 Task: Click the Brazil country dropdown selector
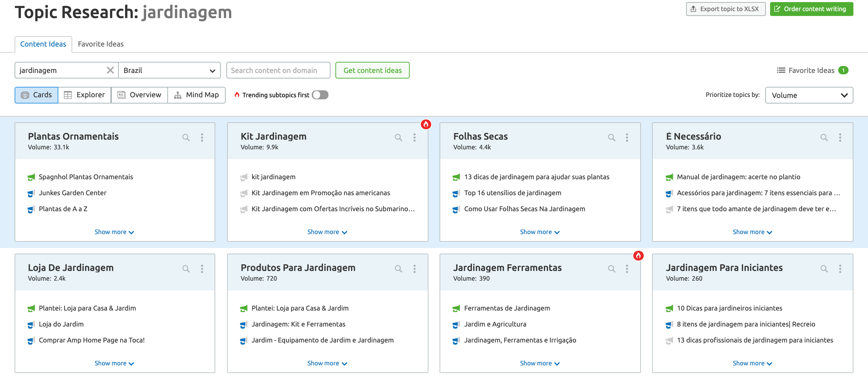(169, 71)
